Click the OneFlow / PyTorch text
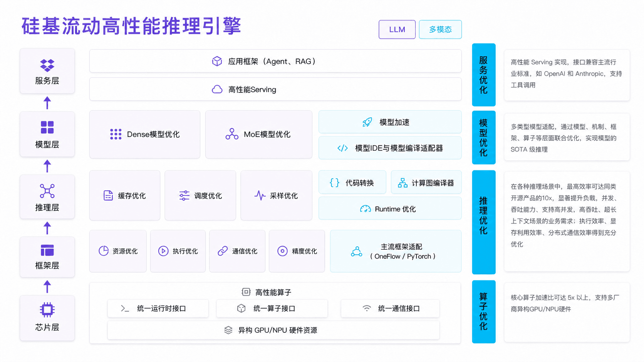This screenshot has height=362, width=644. coord(403,257)
